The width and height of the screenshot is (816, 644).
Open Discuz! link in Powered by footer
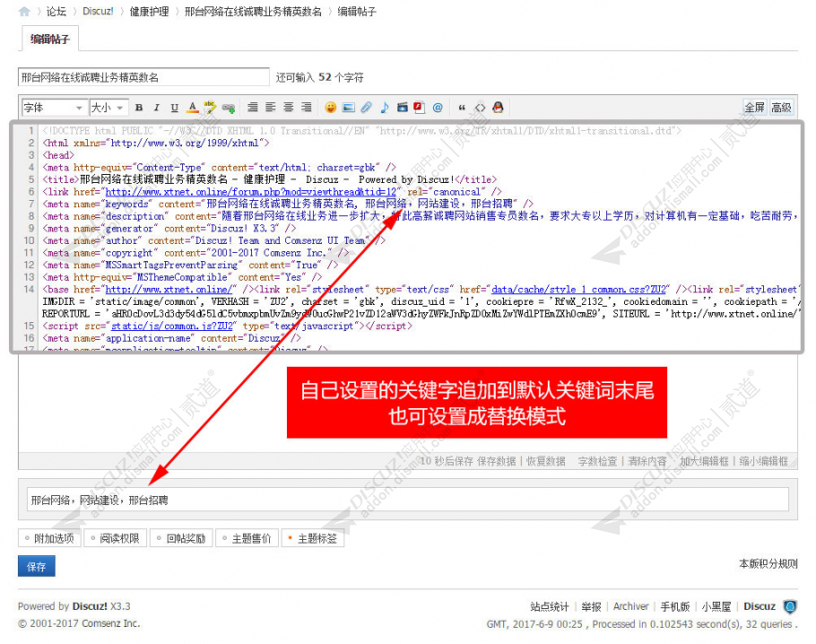90,606
